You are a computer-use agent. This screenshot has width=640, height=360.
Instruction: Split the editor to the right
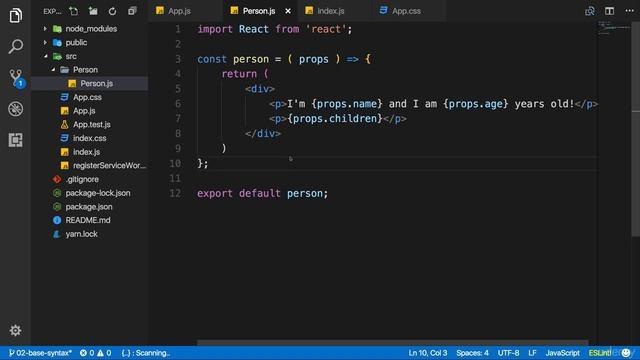point(609,11)
